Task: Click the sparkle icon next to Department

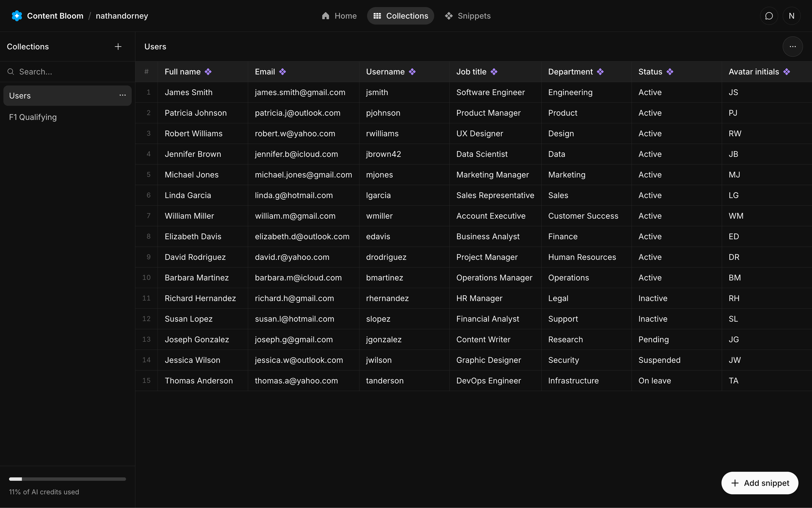Action: click(x=600, y=71)
